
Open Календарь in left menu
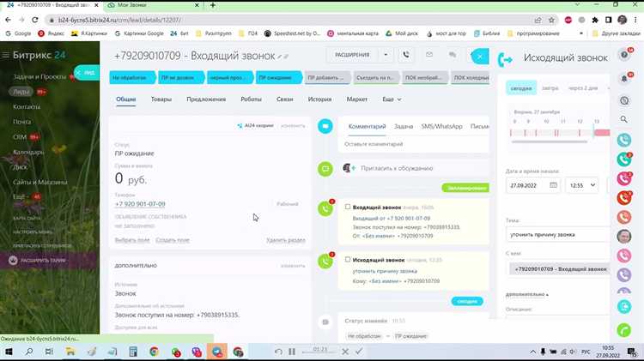tap(28, 152)
